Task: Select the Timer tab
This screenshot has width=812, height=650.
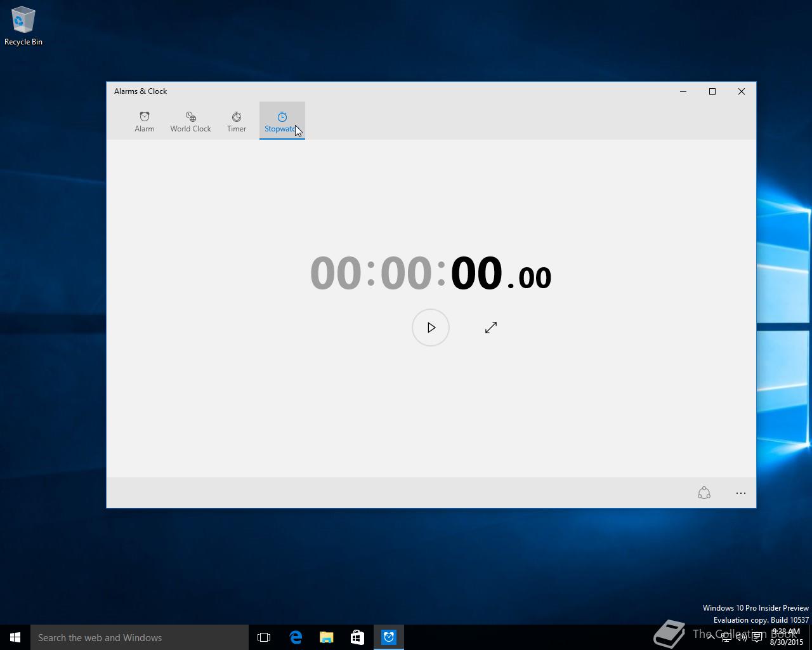Action: 237,121
